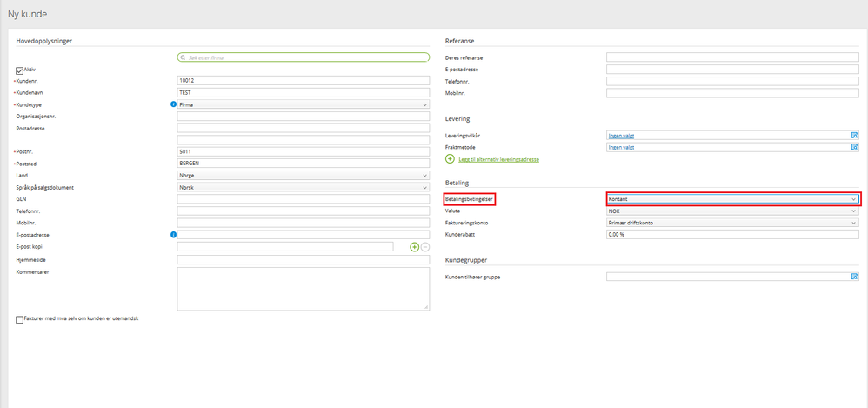
Task: Expand the Betalingsbetingelser dropdown showing Kontant
Action: pos(732,199)
